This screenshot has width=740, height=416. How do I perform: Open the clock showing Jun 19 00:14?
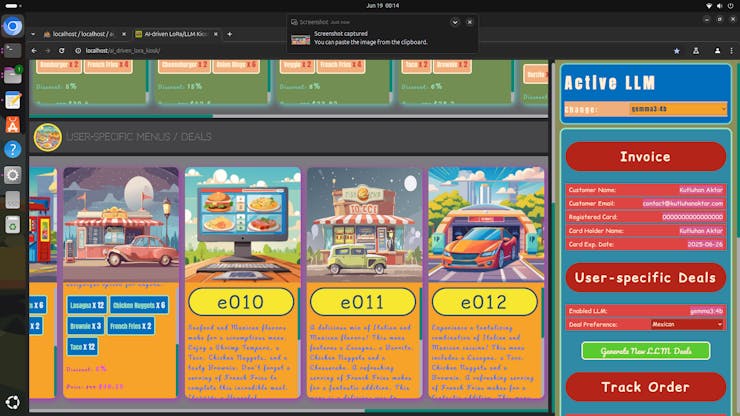pyautogui.click(x=382, y=6)
